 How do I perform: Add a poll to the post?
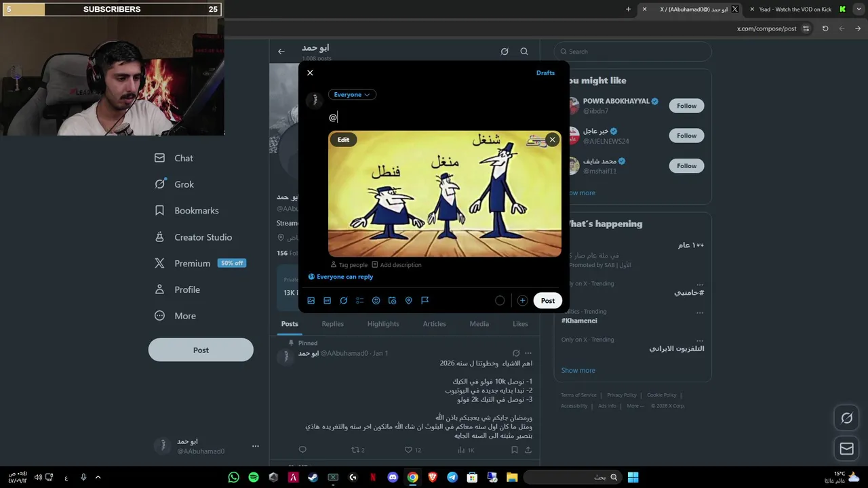click(360, 300)
